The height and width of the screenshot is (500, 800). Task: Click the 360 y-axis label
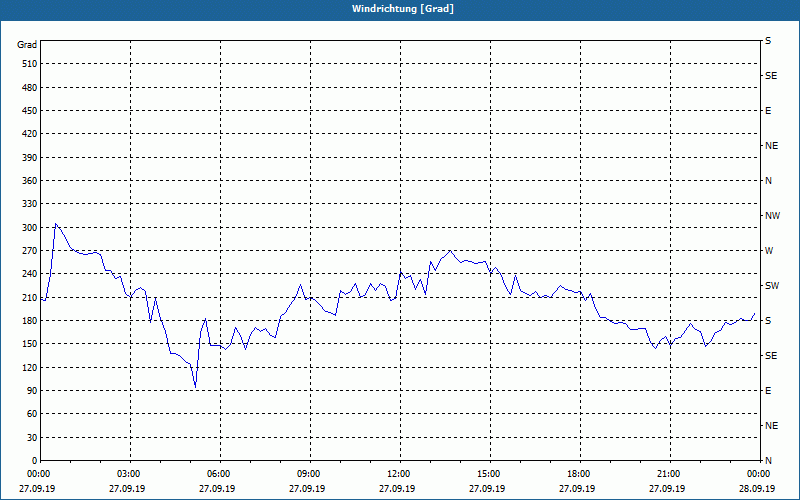pos(30,181)
